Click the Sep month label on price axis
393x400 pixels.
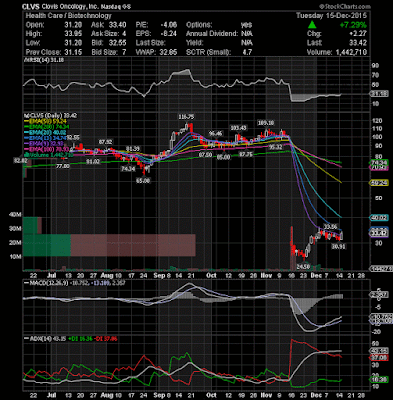pos(159,276)
